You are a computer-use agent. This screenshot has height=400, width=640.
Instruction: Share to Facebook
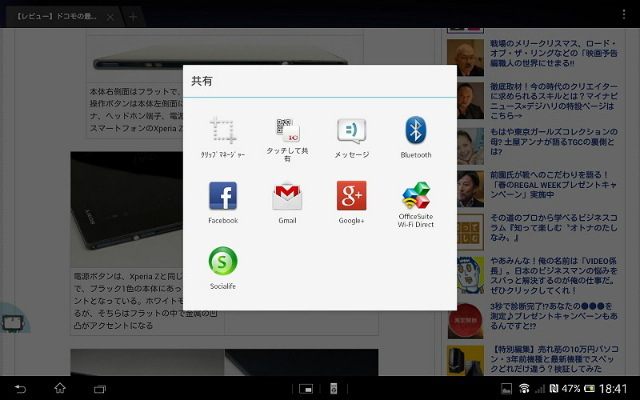coord(223,203)
